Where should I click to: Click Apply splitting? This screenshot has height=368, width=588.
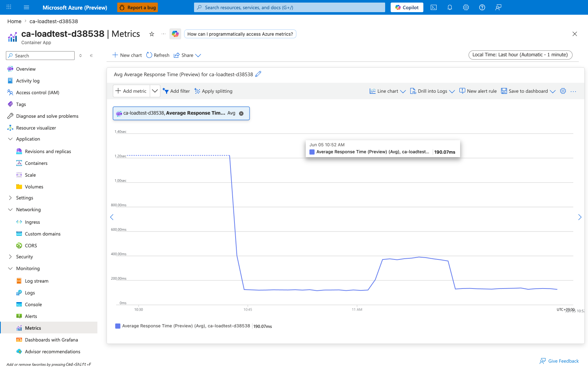214,91
